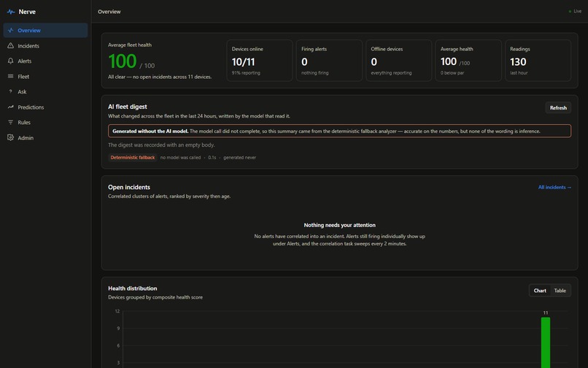
Task: Open the Overview sidebar item
Action: [x=45, y=31]
